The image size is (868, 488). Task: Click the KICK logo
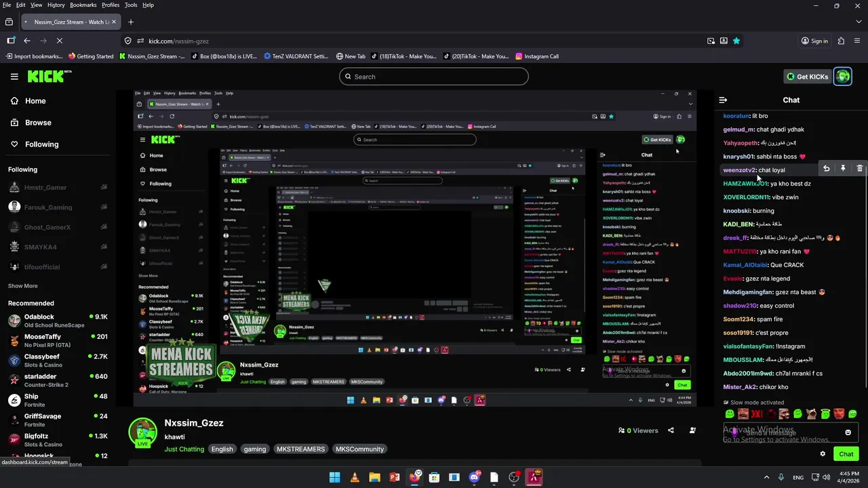50,76
